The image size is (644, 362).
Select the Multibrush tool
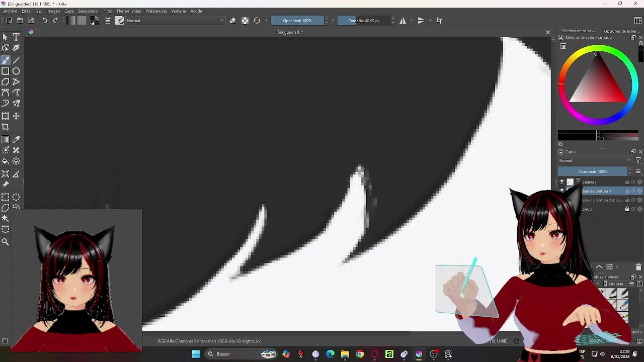tap(16, 103)
